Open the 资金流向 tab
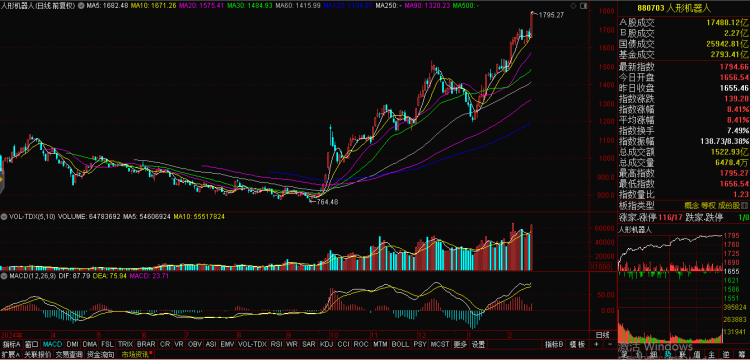Viewport: 750px width, 360px height. (x=101, y=355)
